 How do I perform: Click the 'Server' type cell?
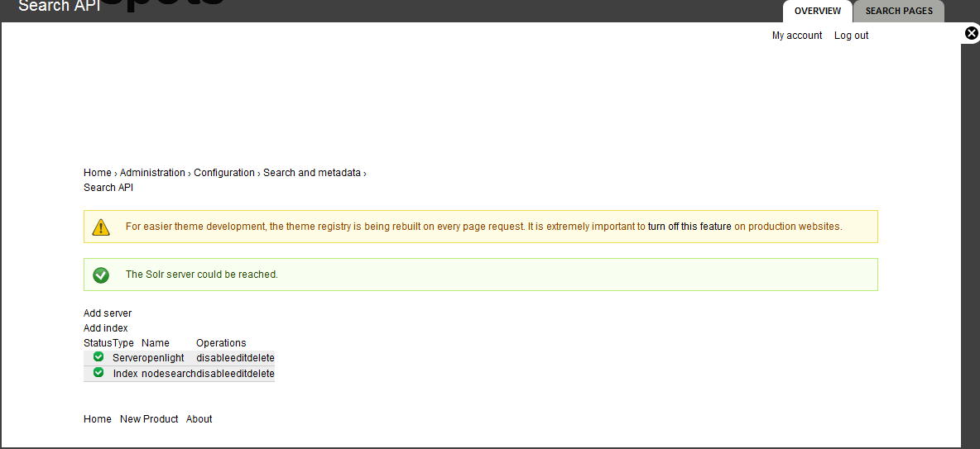point(127,358)
